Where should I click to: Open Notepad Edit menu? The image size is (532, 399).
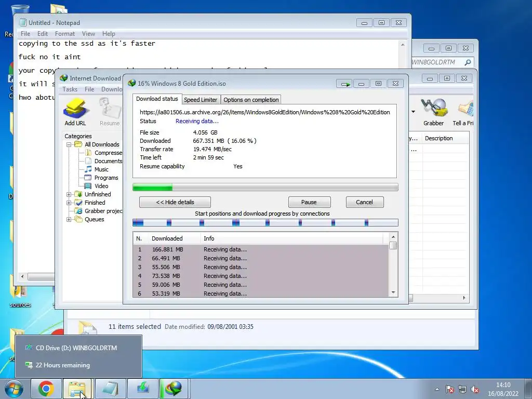43,34
